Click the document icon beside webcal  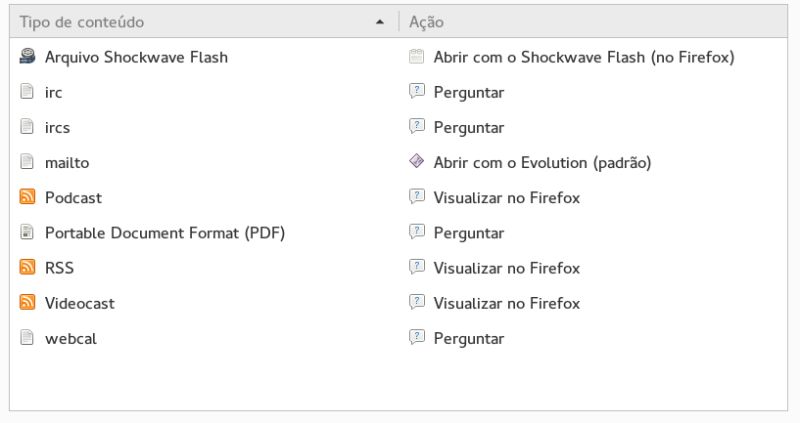click(27, 338)
